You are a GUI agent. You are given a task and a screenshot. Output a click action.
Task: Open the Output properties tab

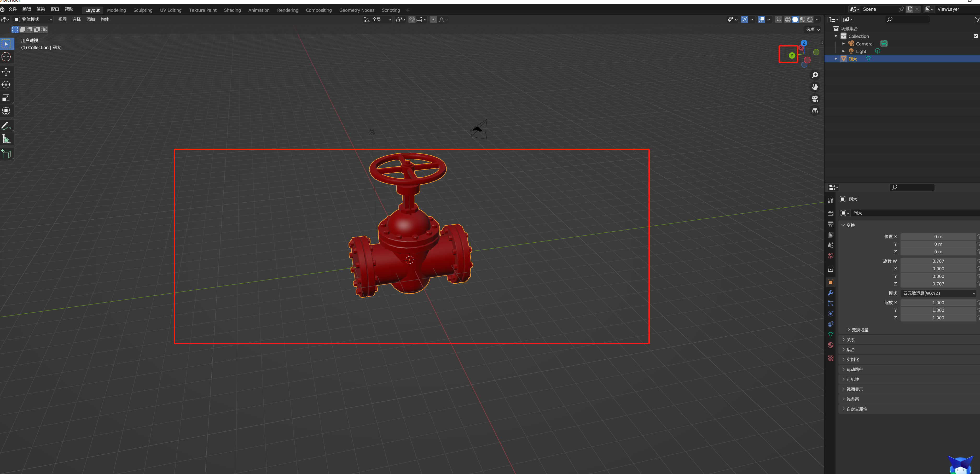pos(831,224)
